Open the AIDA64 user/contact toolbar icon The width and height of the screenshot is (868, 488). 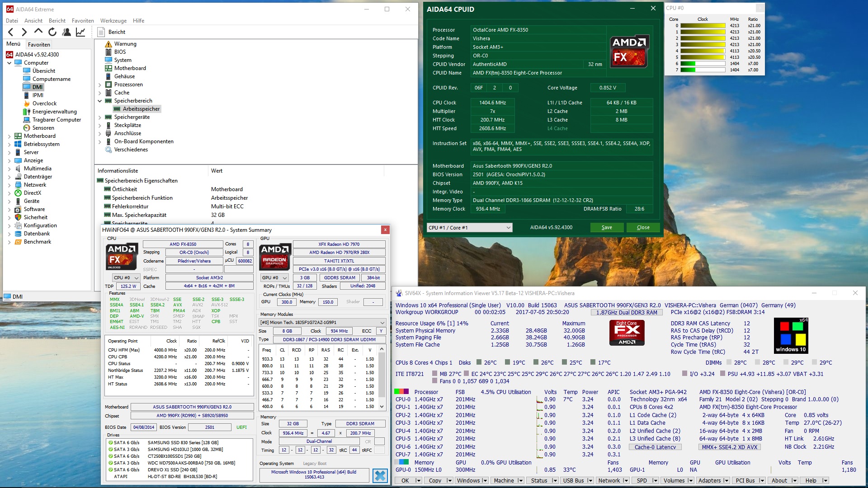[x=66, y=32]
